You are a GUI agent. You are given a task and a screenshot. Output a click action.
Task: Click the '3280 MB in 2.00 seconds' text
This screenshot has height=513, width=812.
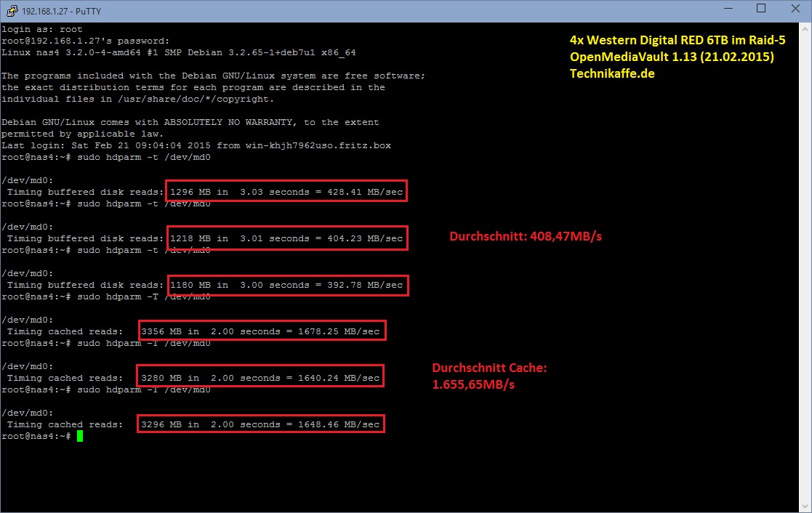tap(211, 379)
